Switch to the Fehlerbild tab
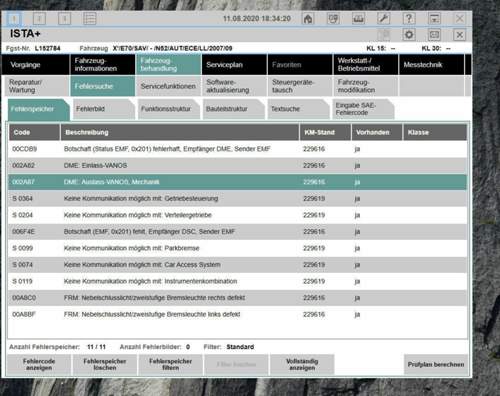The width and height of the screenshot is (500, 396). click(104, 109)
